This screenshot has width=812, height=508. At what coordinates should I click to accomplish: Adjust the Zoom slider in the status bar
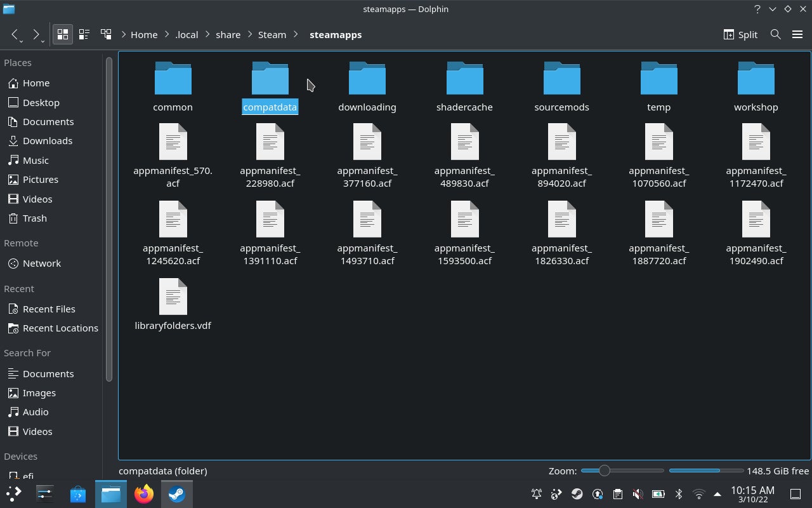[x=603, y=471]
